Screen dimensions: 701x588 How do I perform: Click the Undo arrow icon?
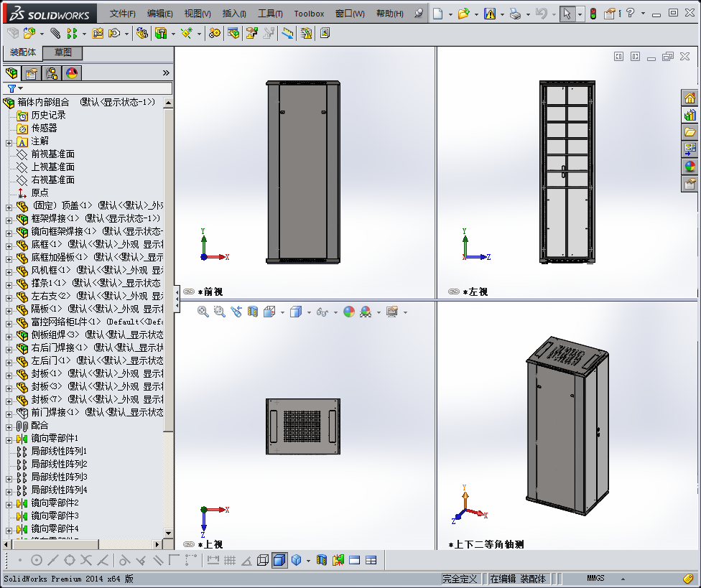click(542, 14)
